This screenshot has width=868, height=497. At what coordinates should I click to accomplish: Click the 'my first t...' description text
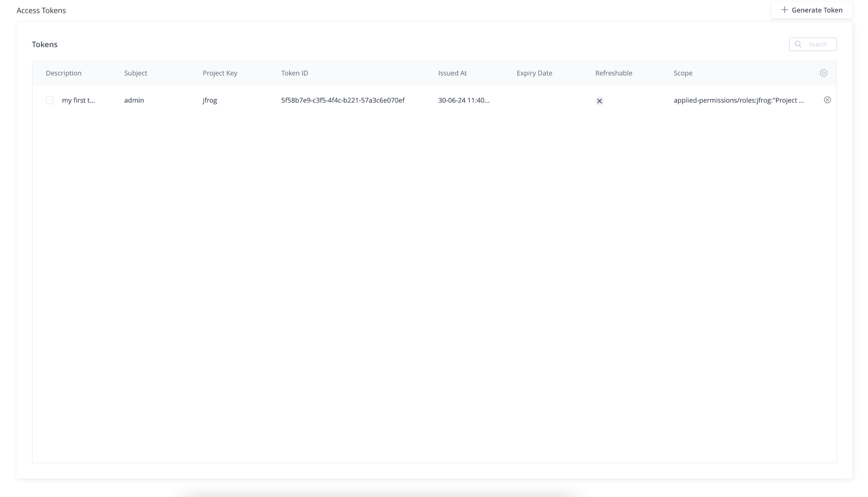tap(78, 100)
